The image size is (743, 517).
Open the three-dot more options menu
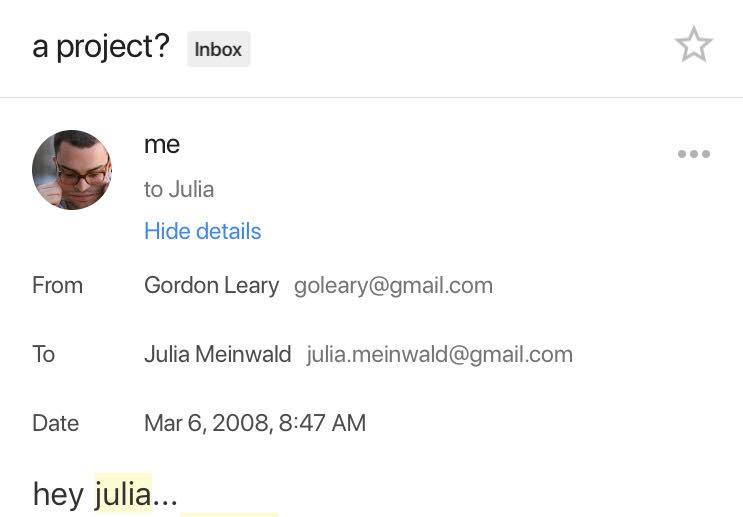point(693,154)
